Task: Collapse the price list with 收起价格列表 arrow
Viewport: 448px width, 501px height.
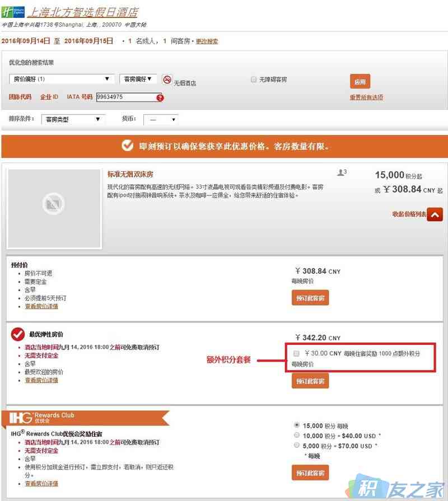Action: (435, 214)
